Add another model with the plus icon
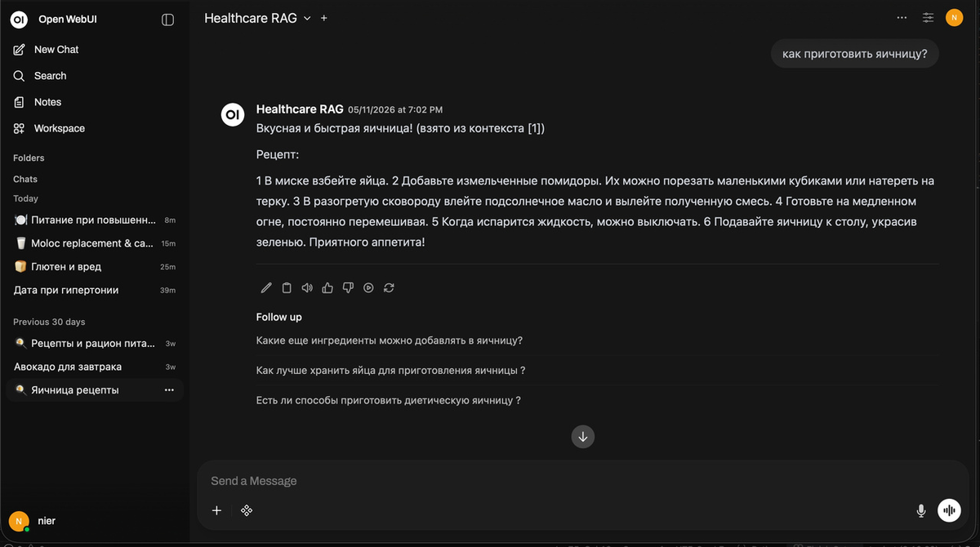This screenshot has width=980, height=547. tap(324, 18)
